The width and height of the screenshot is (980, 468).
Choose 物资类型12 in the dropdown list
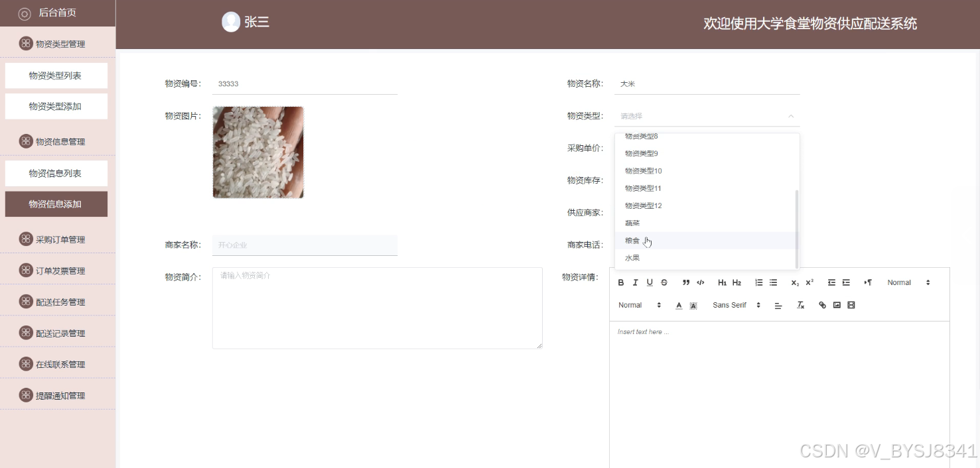coord(705,205)
